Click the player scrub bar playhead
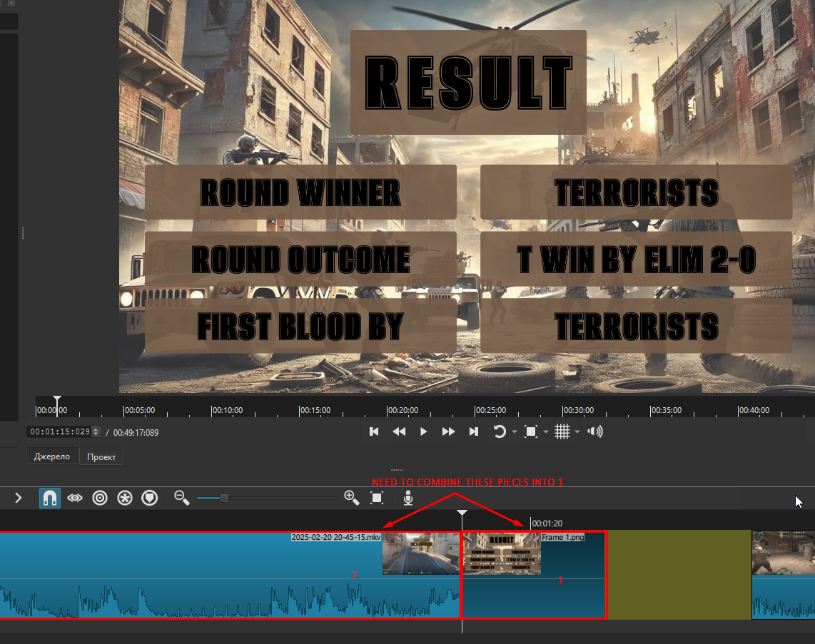This screenshot has height=644, width=815. pos(57,399)
